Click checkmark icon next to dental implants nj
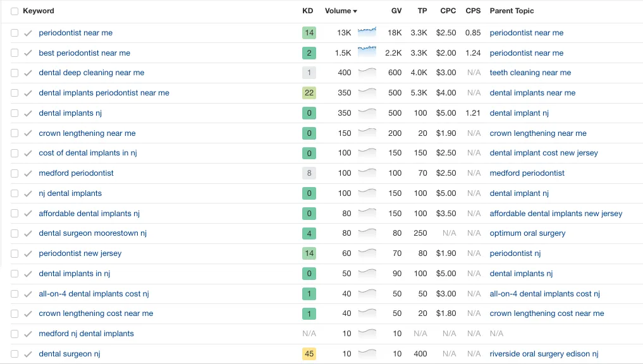Viewport: 643px width, 364px height. pos(28,114)
